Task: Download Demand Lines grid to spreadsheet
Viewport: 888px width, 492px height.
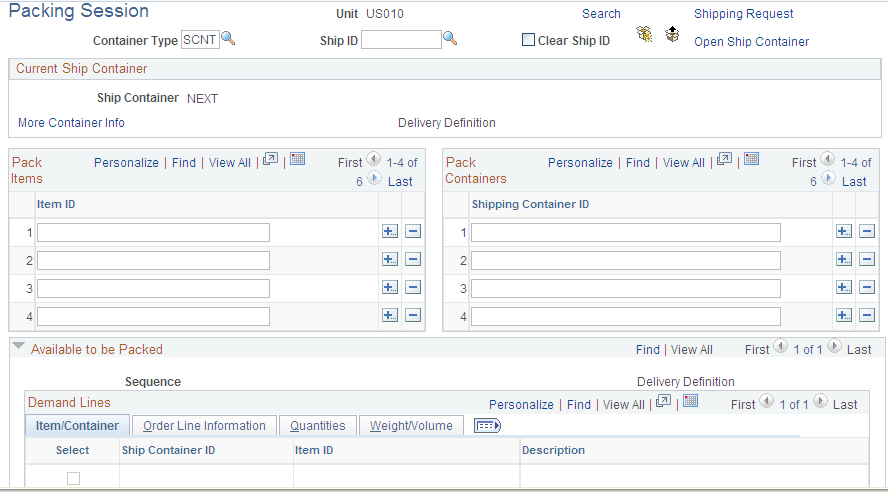Action: coord(690,401)
